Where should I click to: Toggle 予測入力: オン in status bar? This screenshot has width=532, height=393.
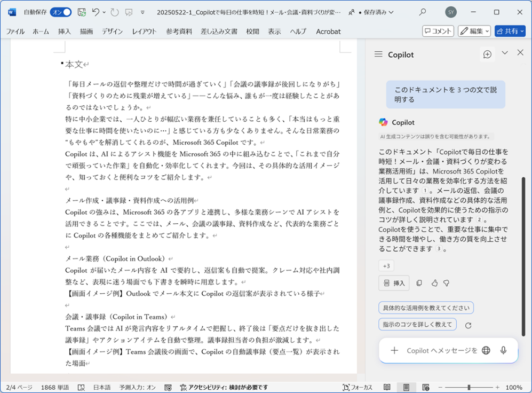pyautogui.click(x=137, y=387)
